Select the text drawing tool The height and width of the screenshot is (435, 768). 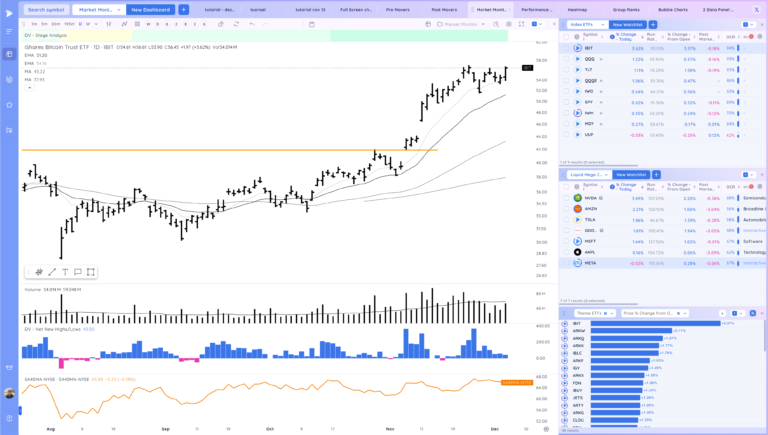[x=65, y=271]
